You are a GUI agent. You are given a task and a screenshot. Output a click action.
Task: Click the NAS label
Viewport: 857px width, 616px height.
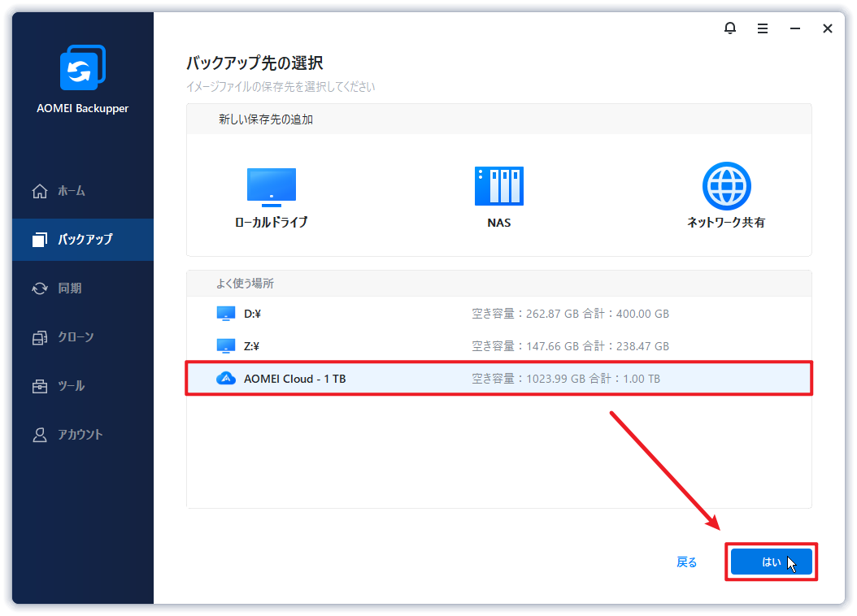coord(499,223)
